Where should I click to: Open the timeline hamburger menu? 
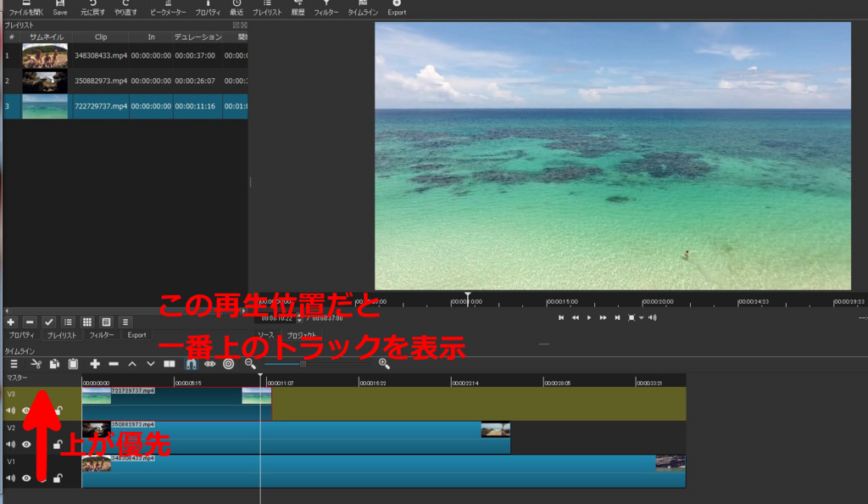[x=14, y=364]
